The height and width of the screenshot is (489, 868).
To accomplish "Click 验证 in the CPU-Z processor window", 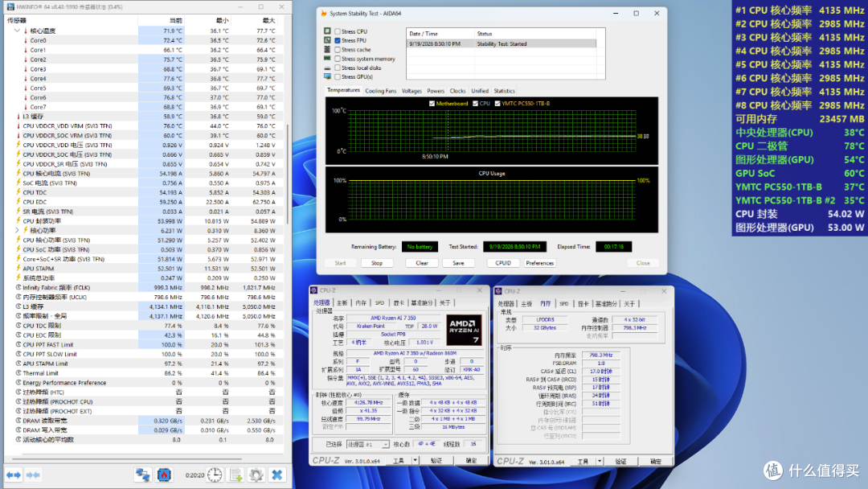I will (x=436, y=460).
